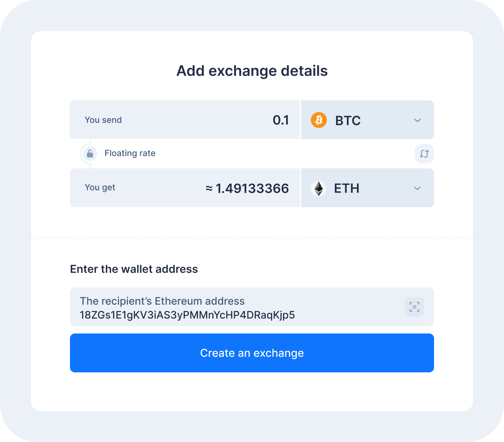Click the You get label
The image size is (504, 442).
[100, 188]
